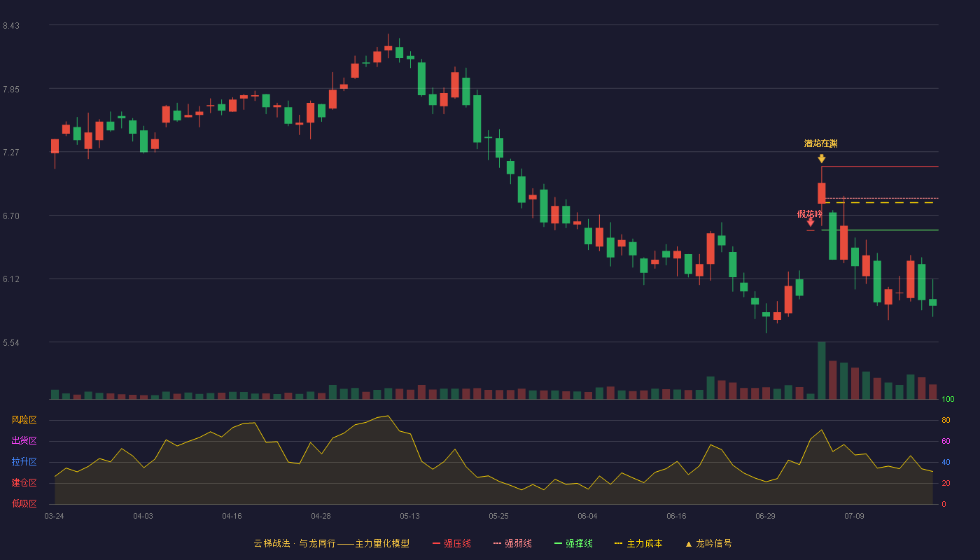Click the 出货区 zone label
Image resolution: width=980 pixels, height=560 pixels.
pyautogui.click(x=24, y=441)
